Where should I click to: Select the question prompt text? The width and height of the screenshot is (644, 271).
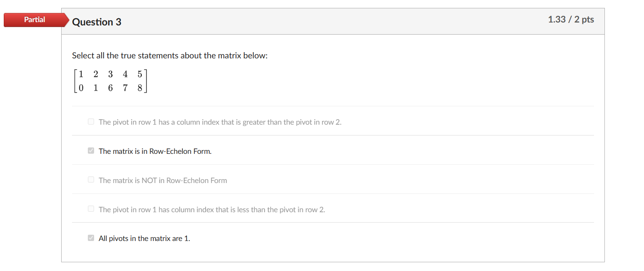tap(169, 55)
